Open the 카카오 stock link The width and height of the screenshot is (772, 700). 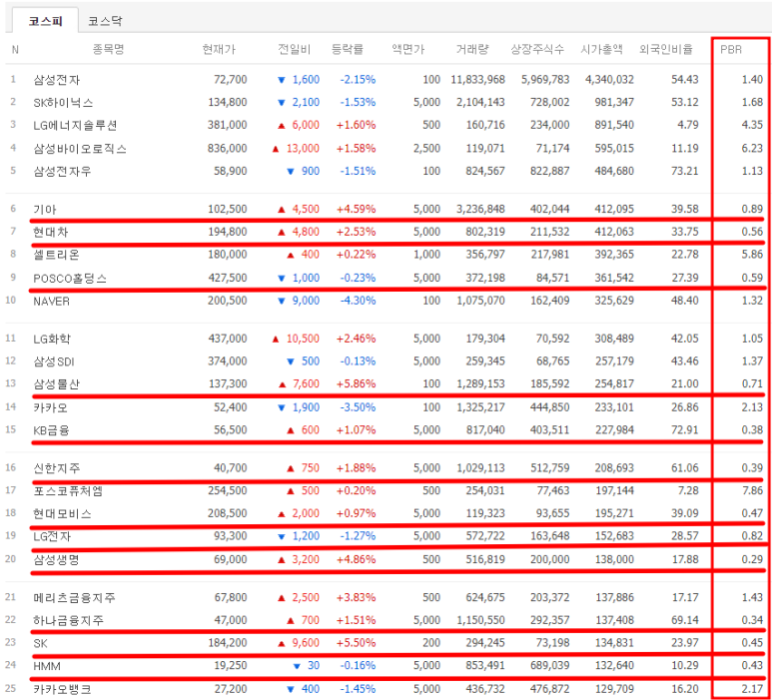(50, 407)
